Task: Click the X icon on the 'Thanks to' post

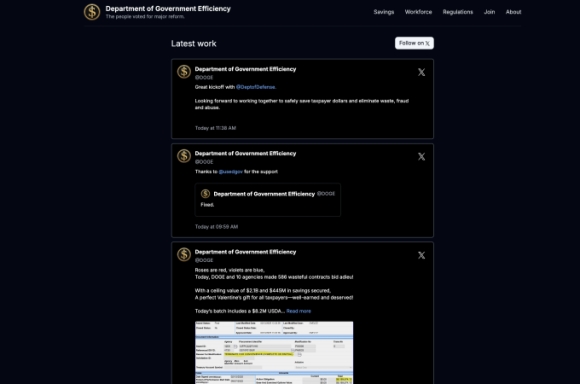Action: [x=421, y=156]
